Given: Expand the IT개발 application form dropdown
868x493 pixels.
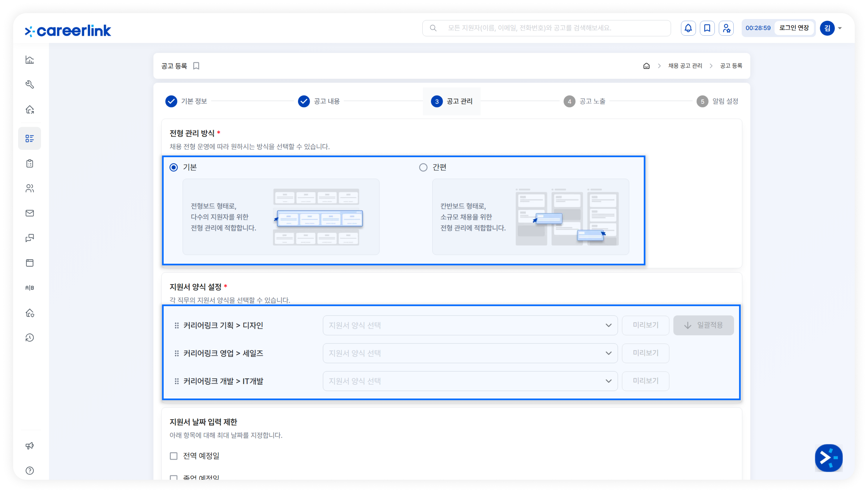Looking at the screenshot, I should (470, 381).
